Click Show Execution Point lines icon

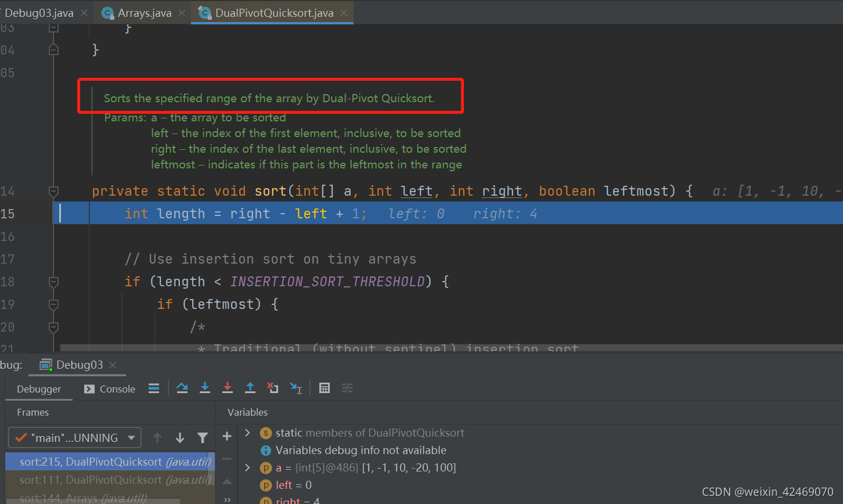pyautogui.click(x=154, y=388)
